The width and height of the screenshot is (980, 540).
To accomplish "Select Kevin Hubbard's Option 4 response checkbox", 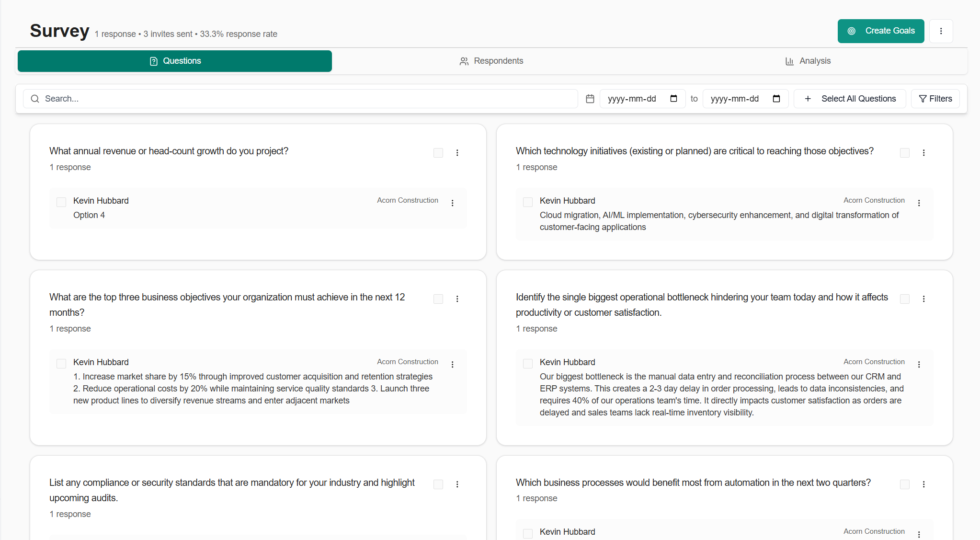I will point(61,202).
